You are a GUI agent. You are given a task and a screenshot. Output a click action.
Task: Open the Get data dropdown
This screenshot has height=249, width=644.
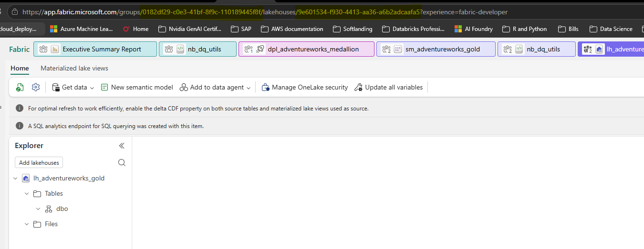click(73, 87)
